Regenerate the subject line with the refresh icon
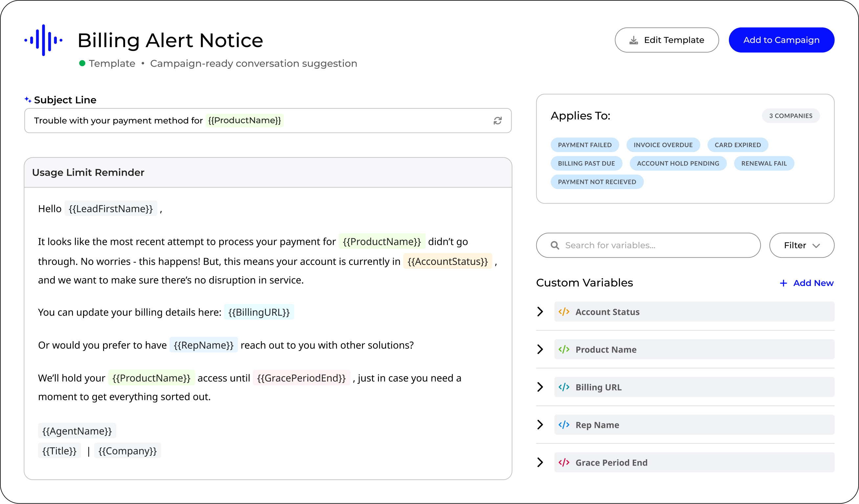This screenshot has height=504, width=859. point(497,121)
